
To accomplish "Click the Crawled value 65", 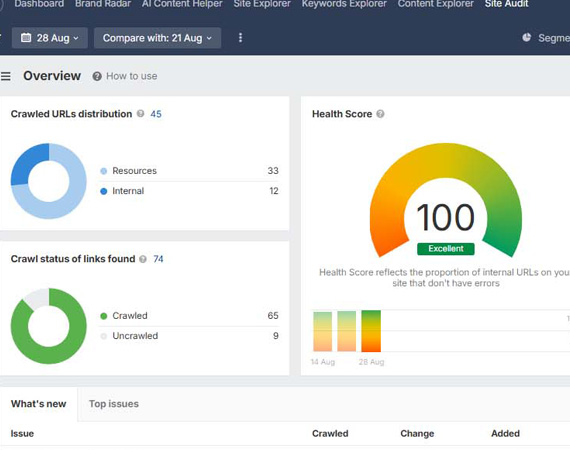I will coord(273,316).
